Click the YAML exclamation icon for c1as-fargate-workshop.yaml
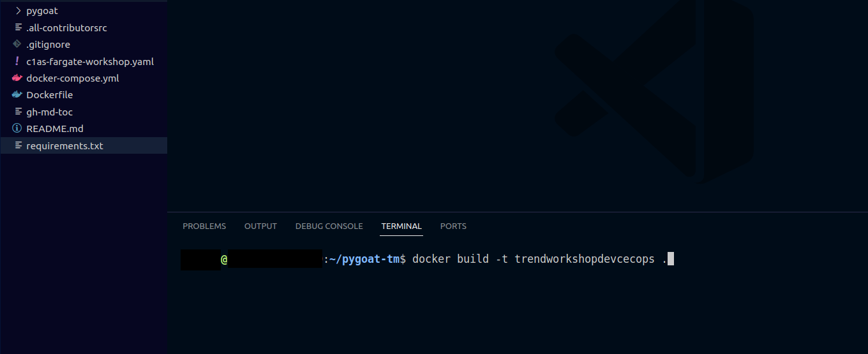 [x=17, y=61]
